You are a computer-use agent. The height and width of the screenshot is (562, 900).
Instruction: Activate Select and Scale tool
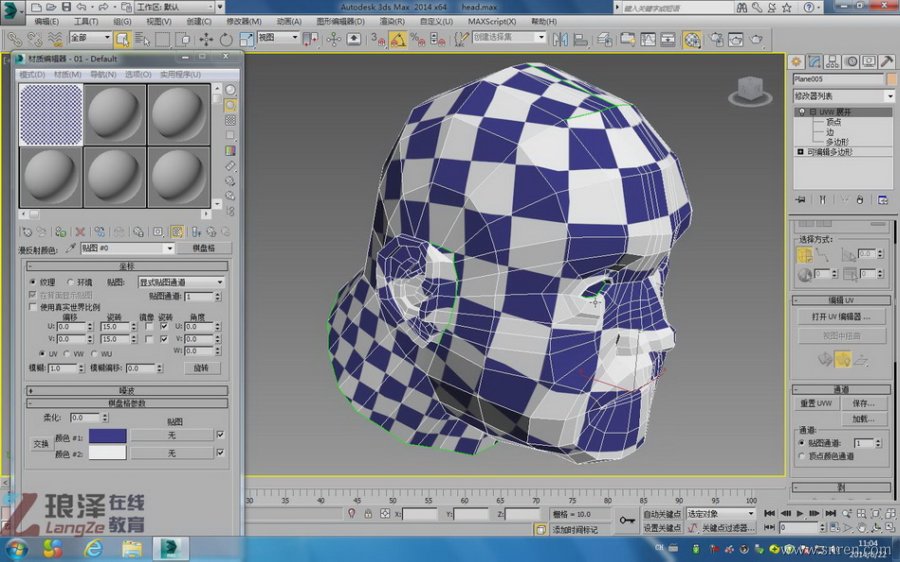[246, 39]
